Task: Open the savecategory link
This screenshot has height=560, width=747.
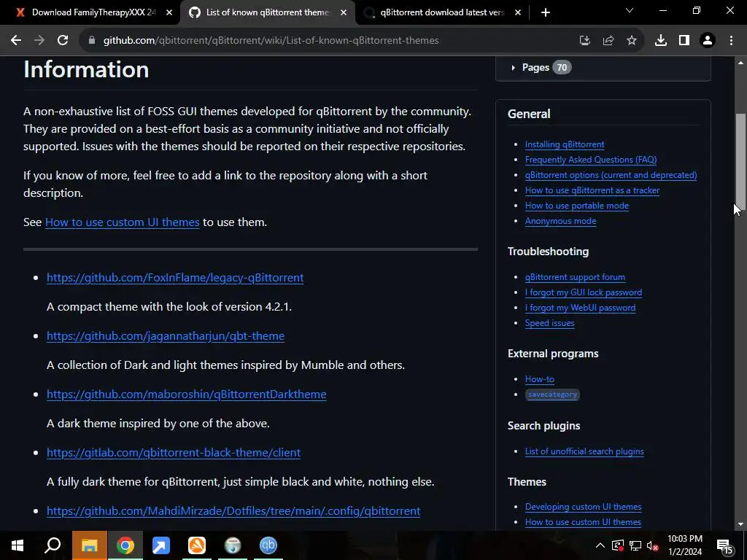Action: point(553,394)
